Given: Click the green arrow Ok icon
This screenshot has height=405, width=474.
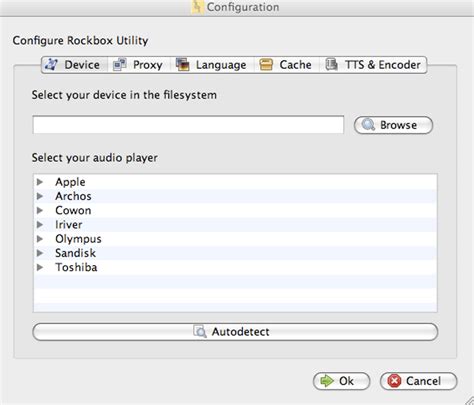Looking at the screenshot, I should click(327, 381).
